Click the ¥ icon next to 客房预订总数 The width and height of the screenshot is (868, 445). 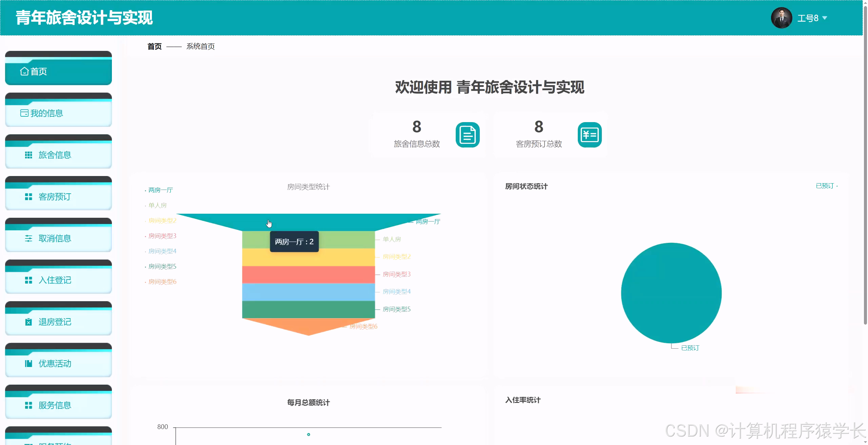coord(589,134)
